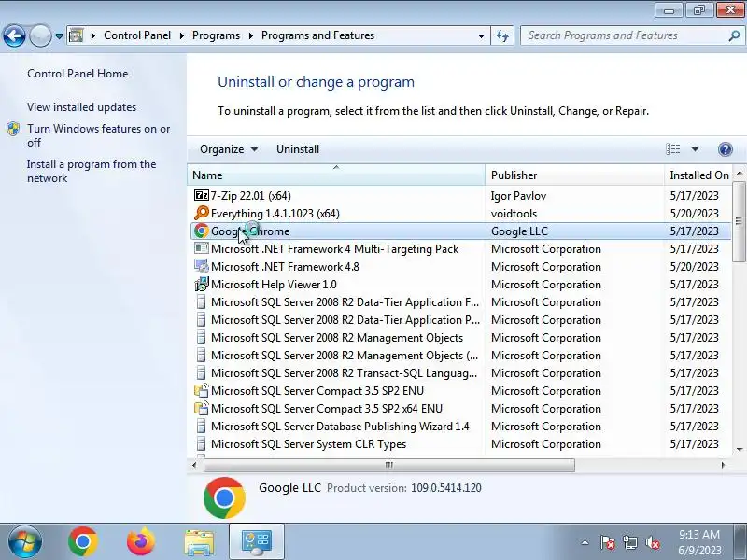Click the Microsoft Help Viewer 1.0 icon

(x=202, y=285)
